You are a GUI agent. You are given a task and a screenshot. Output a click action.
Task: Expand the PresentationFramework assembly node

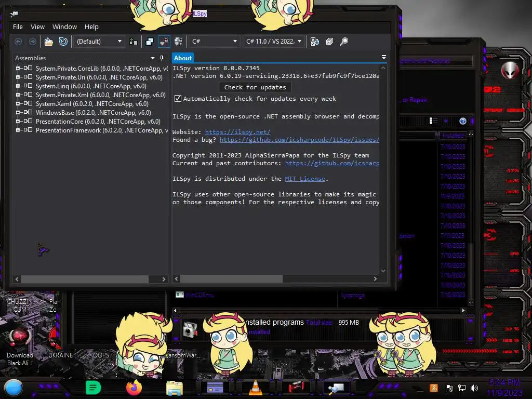click(18, 130)
